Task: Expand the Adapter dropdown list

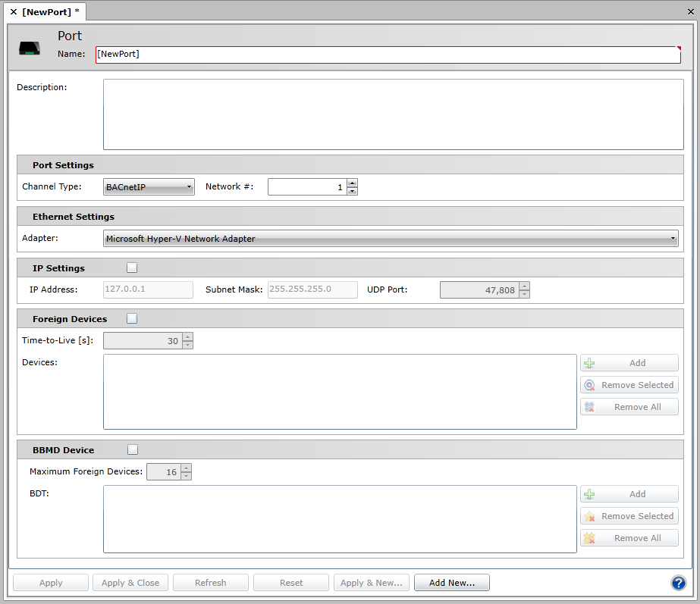Action: (391, 239)
